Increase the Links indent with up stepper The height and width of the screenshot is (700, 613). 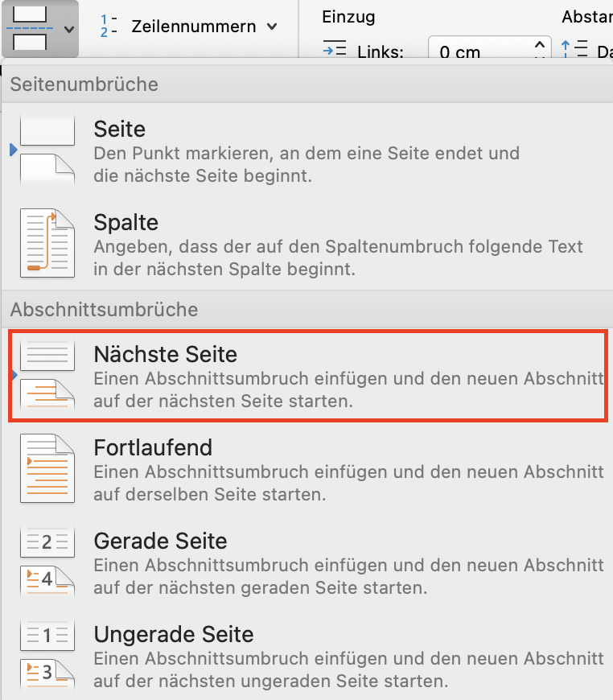(540, 44)
